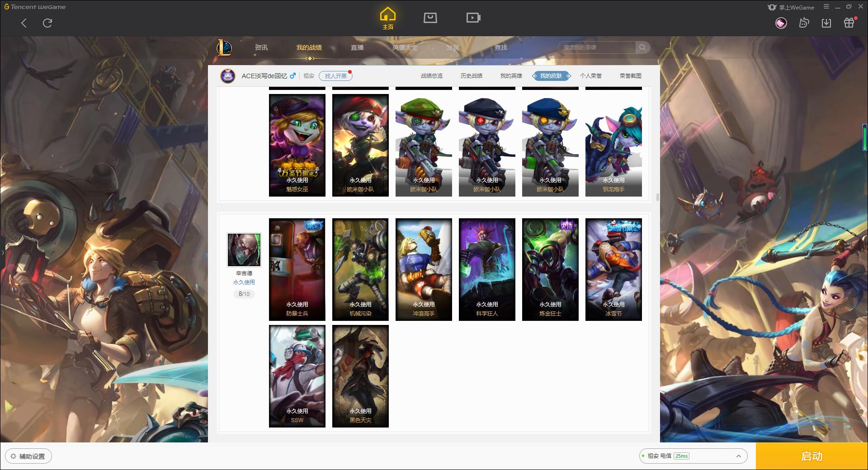868x470 pixels.
Task: Open the 主页 home icon
Action: click(387, 18)
